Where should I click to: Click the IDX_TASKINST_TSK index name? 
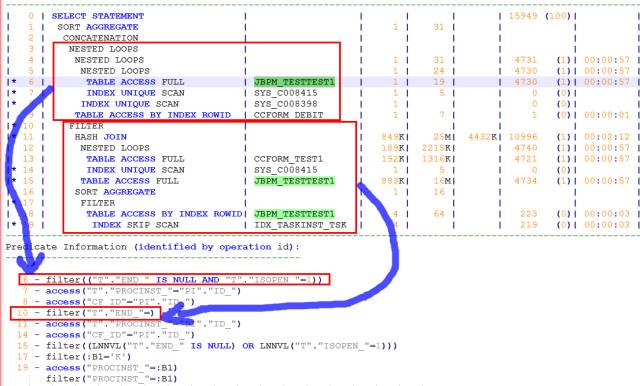[x=300, y=225]
